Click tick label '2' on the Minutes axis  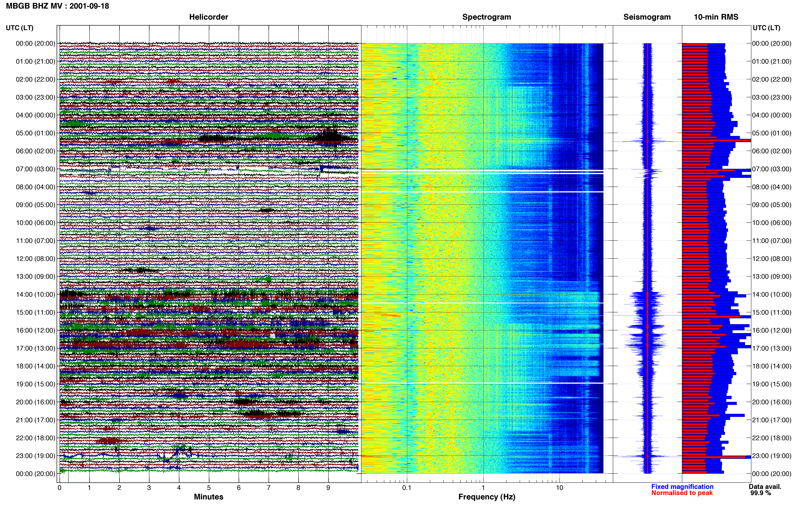pyautogui.click(x=119, y=488)
